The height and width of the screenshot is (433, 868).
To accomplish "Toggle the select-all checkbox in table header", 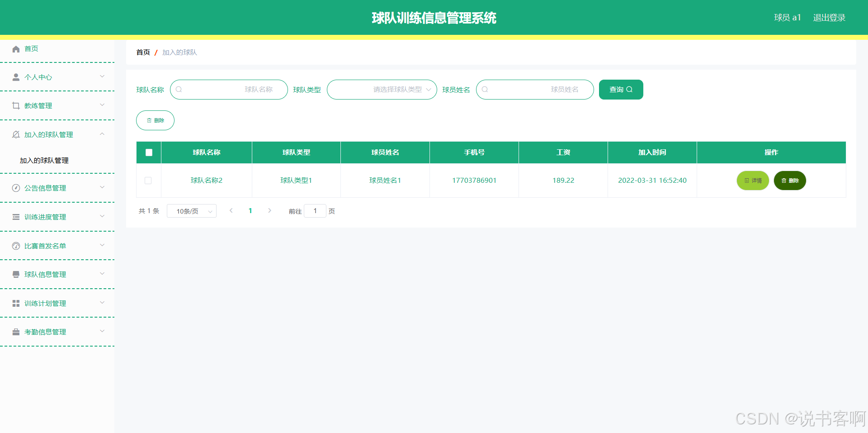I will (149, 152).
